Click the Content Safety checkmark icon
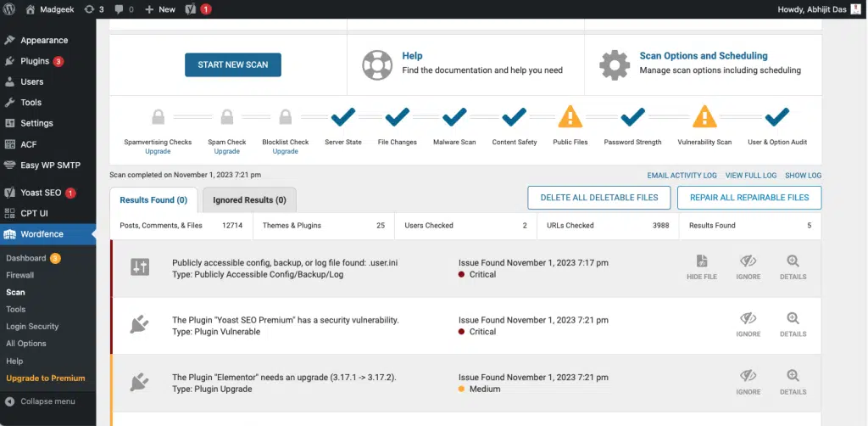Image resolution: width=868 pixels, height=426 pixels. [x=515, y=117]
